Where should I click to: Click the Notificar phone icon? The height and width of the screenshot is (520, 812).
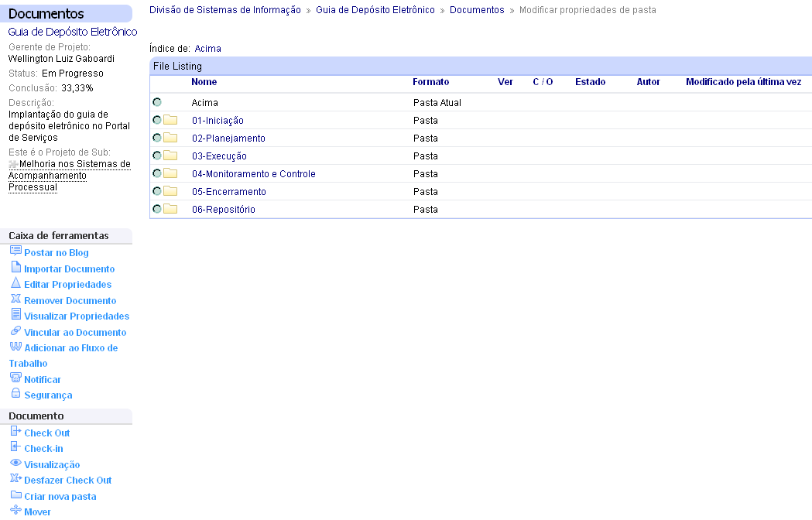(16, 378)
